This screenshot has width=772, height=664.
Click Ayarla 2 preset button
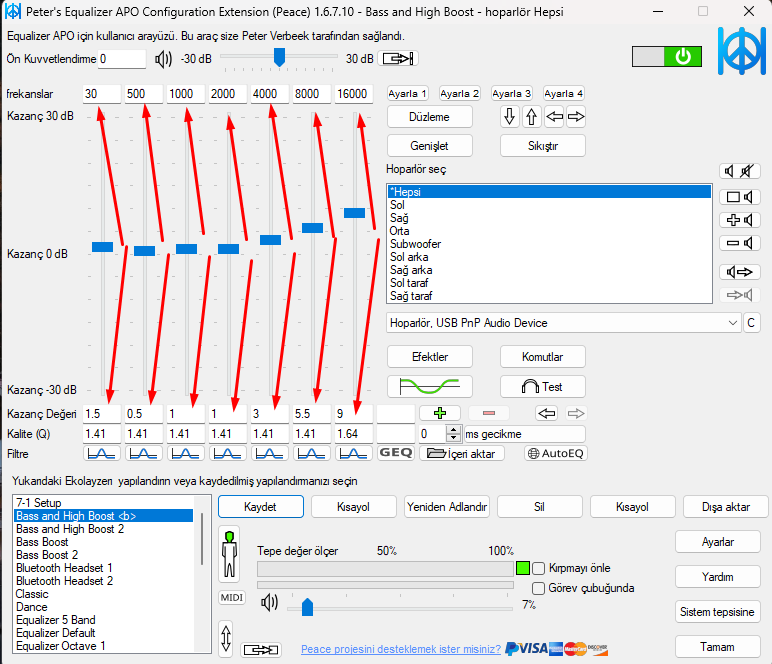[x=459, y=94]
